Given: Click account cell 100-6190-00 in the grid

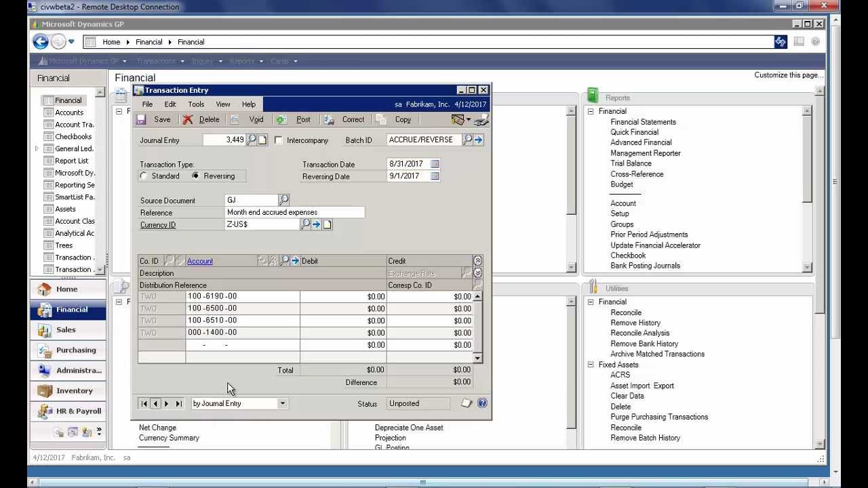Looking at the screenshot, I should point(243,296).
